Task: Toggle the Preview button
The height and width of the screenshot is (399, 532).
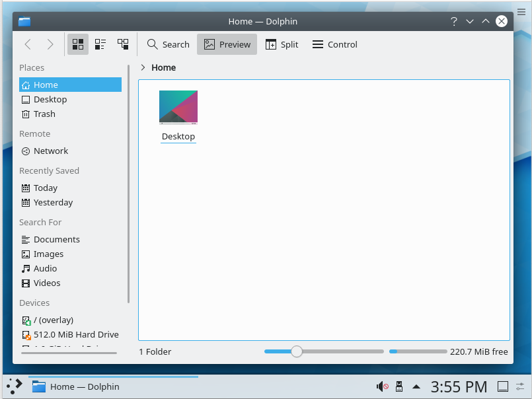Action: point(227,44)
